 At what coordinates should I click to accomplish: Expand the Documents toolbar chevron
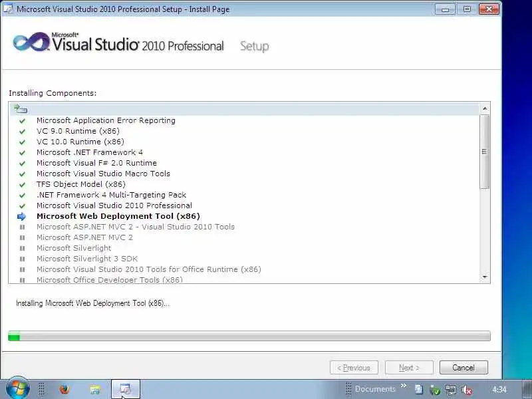(403, 386)
